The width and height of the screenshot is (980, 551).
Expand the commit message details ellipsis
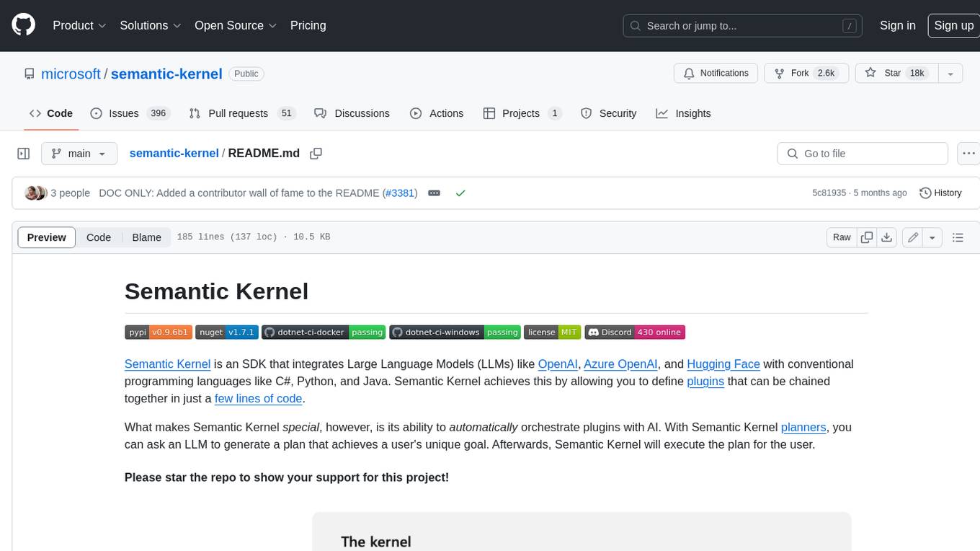(x=434, y=193)
